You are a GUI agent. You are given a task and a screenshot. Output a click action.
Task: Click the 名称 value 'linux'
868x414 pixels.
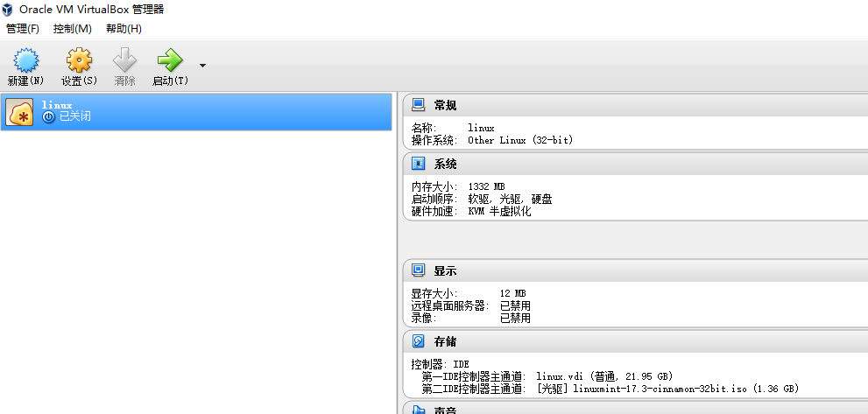point(481,128)
